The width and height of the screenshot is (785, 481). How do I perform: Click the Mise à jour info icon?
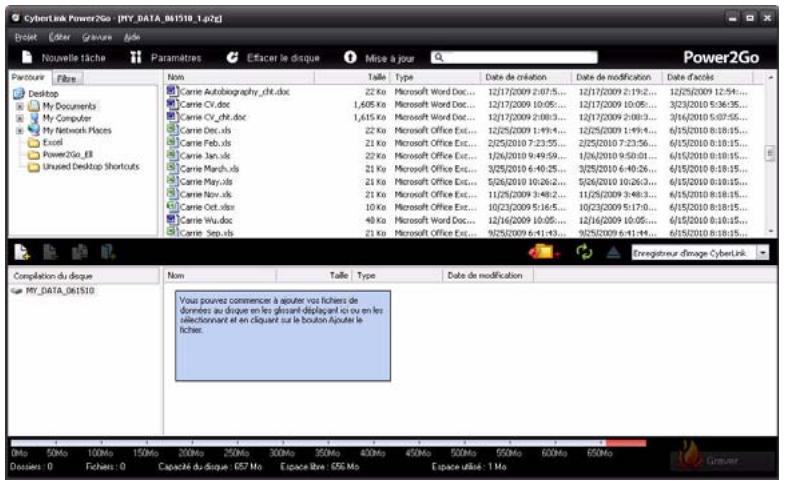pyautogui.click(x=350, y=58)
